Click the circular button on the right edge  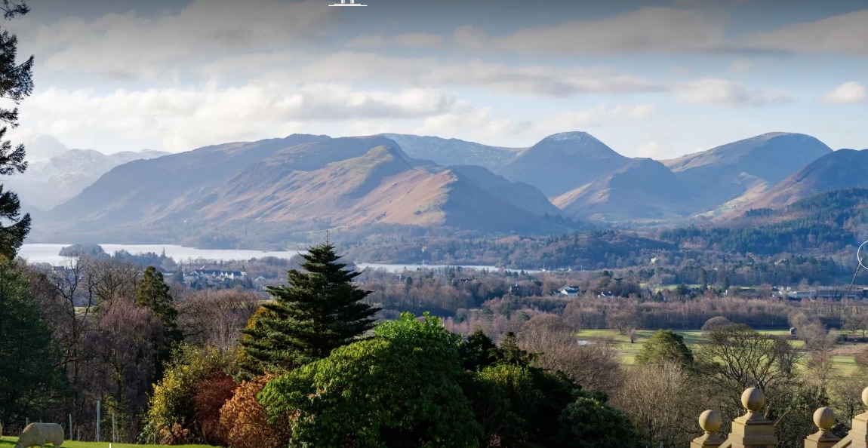pyautogui.click(x=863, y=255)
